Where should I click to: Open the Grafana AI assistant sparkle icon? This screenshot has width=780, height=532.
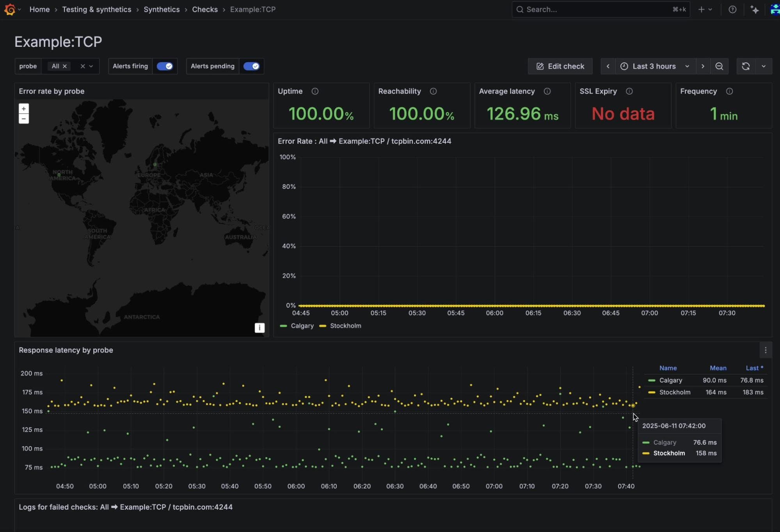pyautogui.click(x=755, y=9)
